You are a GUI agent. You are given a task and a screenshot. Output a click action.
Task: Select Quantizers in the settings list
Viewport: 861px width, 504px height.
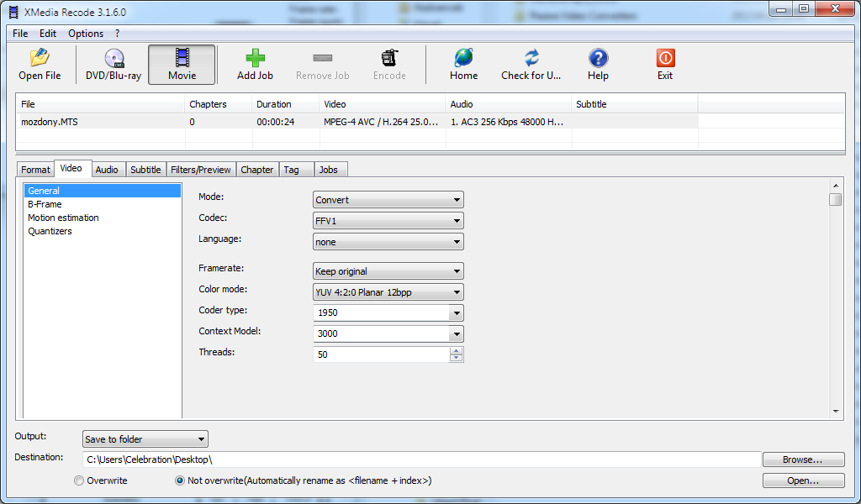tap(102, 231)
